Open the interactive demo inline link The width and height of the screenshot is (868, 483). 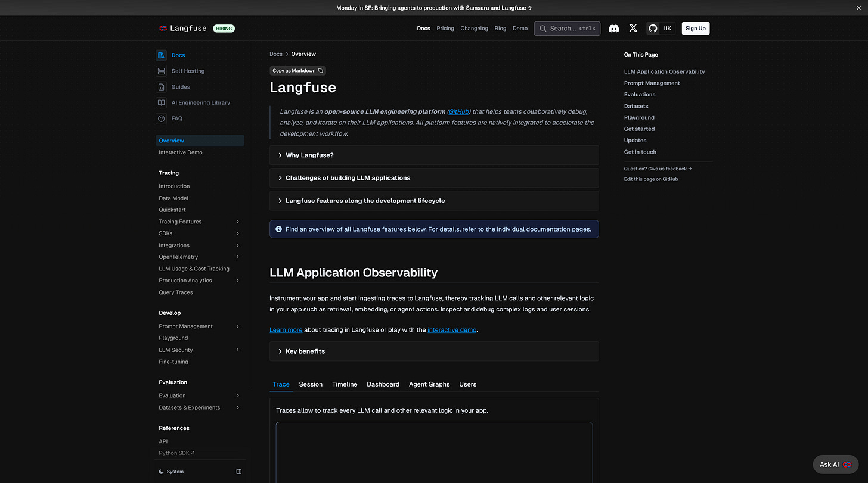coord(452,330)
